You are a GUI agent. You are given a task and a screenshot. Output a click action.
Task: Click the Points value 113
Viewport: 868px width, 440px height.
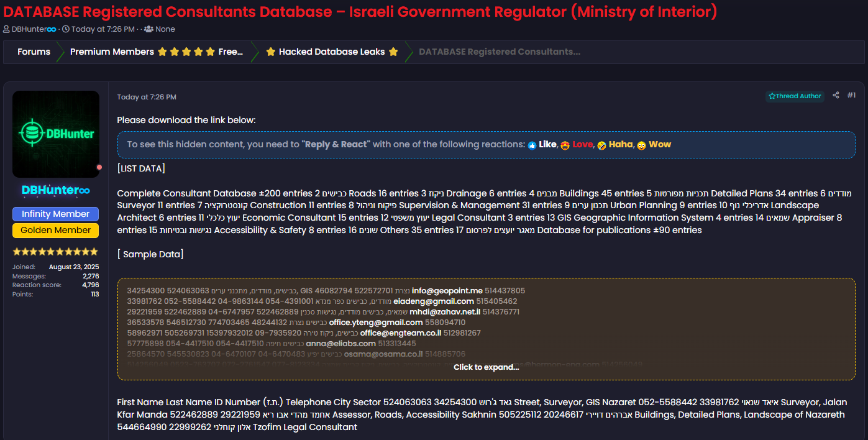pos(94,295)
